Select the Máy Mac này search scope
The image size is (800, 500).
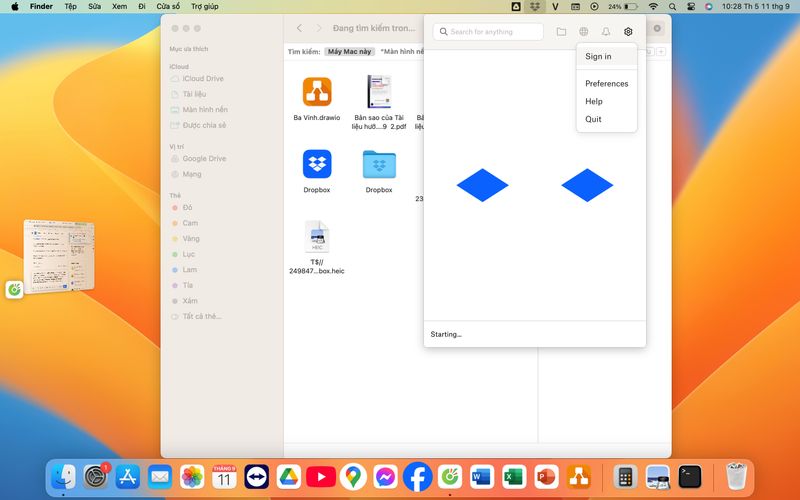(349, 51)
